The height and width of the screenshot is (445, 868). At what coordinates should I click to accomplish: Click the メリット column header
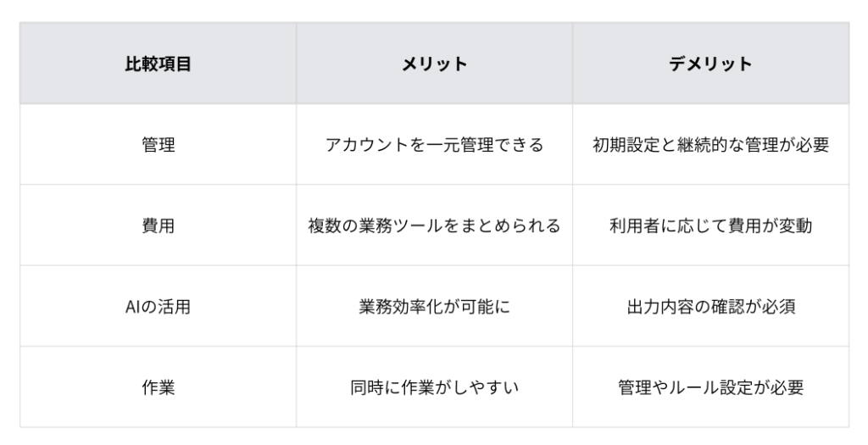coord(434,64)
